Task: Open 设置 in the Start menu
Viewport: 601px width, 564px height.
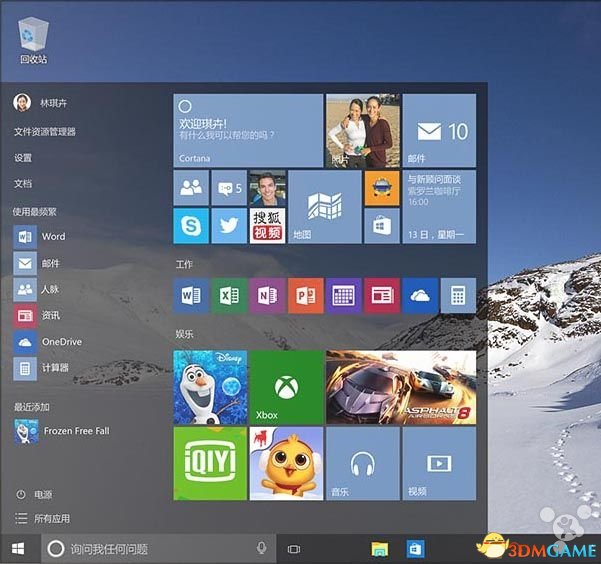Action: point(23,158)
